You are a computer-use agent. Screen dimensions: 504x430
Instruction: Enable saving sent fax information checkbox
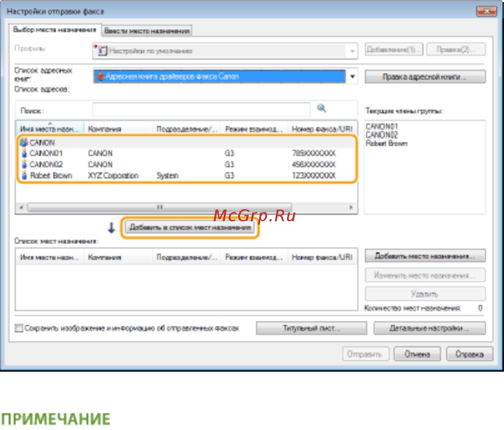point(19,328)
